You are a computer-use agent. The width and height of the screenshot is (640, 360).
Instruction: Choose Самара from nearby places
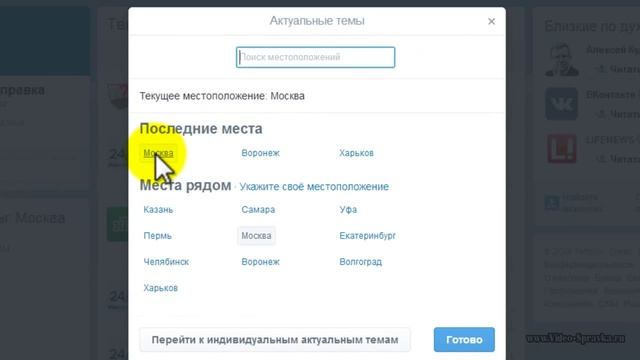[258, 210]
